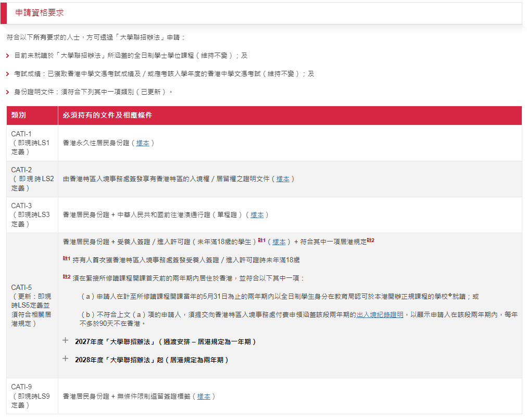Click the 申請資格要求 section heading
The image size is (527, 420).
[x=40, y=13]
